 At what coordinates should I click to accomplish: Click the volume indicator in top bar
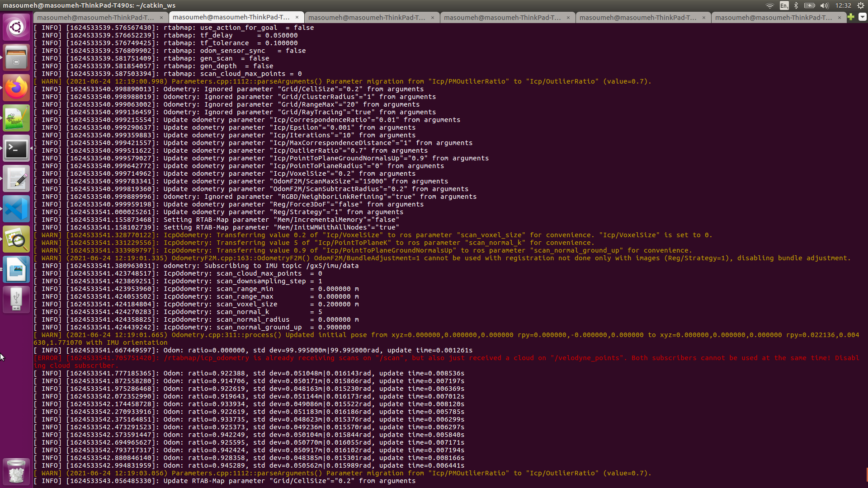824,5
